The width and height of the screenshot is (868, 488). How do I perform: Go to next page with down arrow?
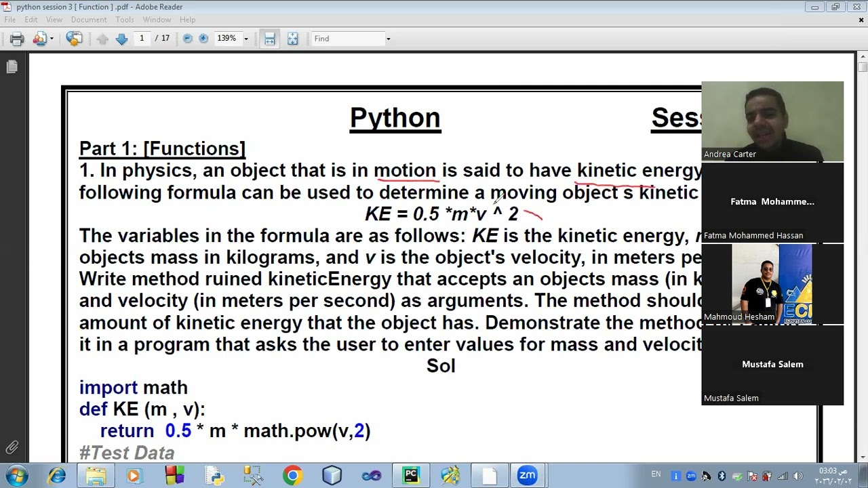121,39
